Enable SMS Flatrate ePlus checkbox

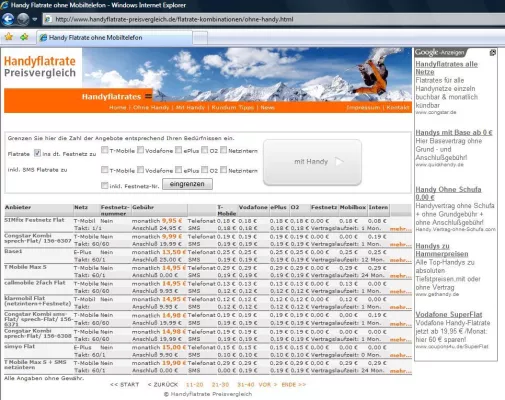point(179,170)
